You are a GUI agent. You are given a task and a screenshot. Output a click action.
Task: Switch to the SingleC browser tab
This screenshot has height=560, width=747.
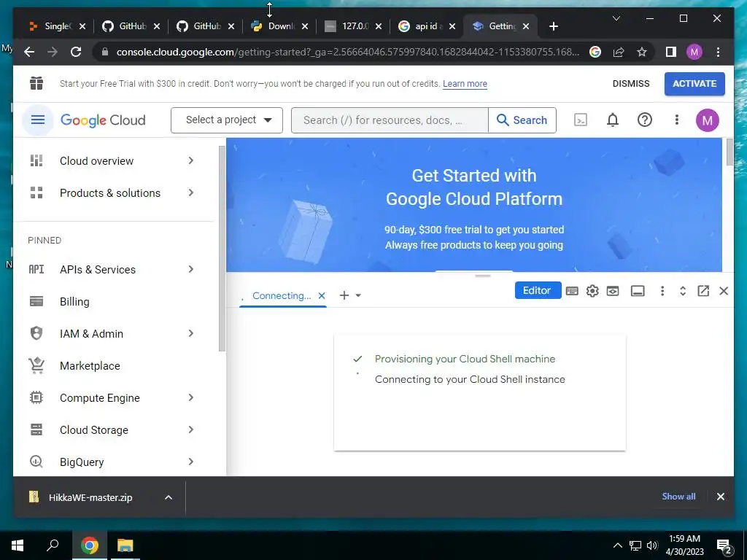pyautogui.click(x=57, y=26)
